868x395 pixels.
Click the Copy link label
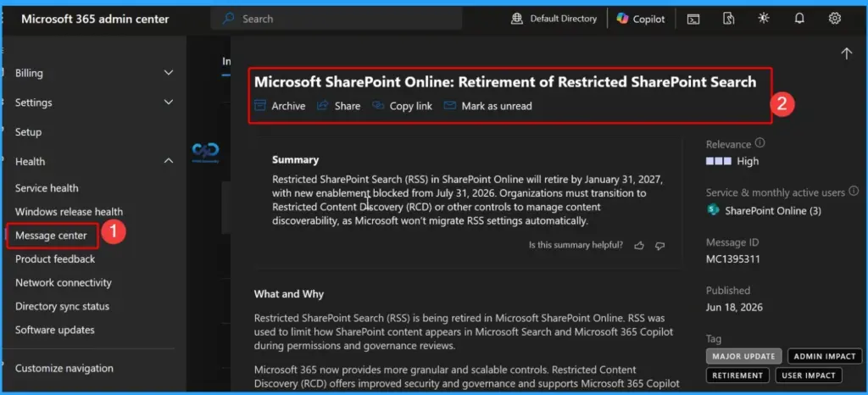[411, 106]
